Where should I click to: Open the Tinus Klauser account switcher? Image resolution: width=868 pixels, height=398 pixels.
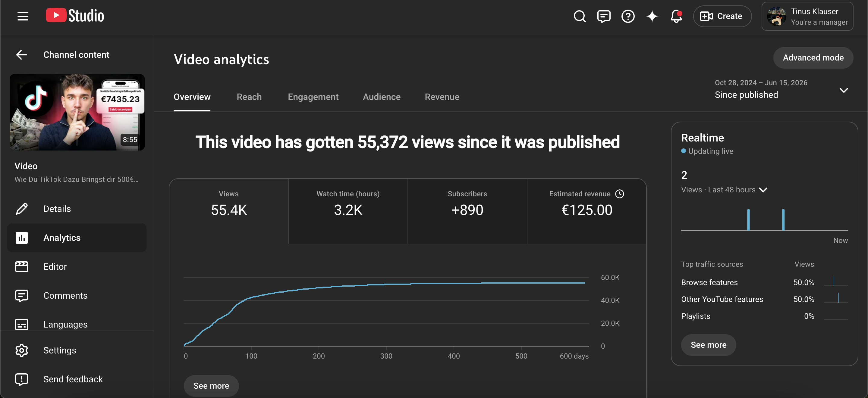[x=807, y=16]
